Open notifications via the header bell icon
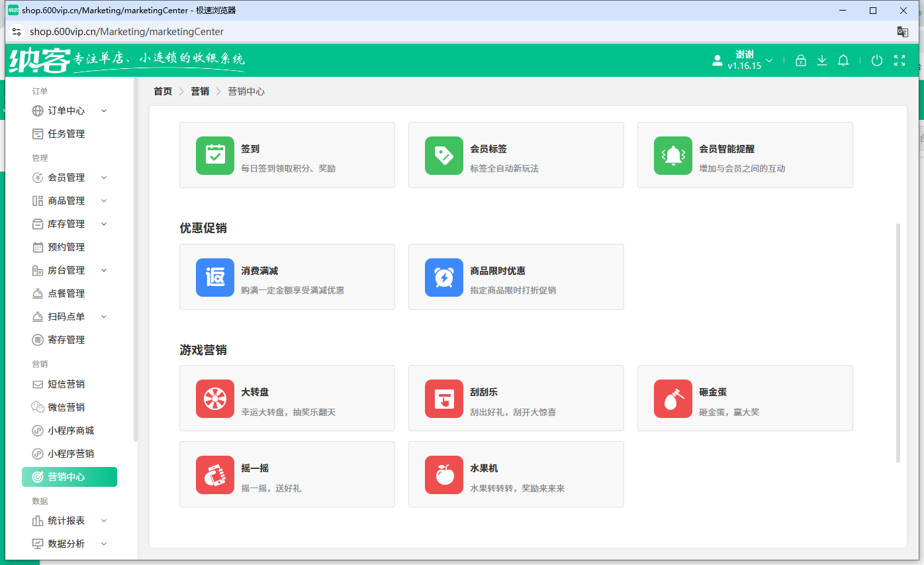 (x=843, y=60)
